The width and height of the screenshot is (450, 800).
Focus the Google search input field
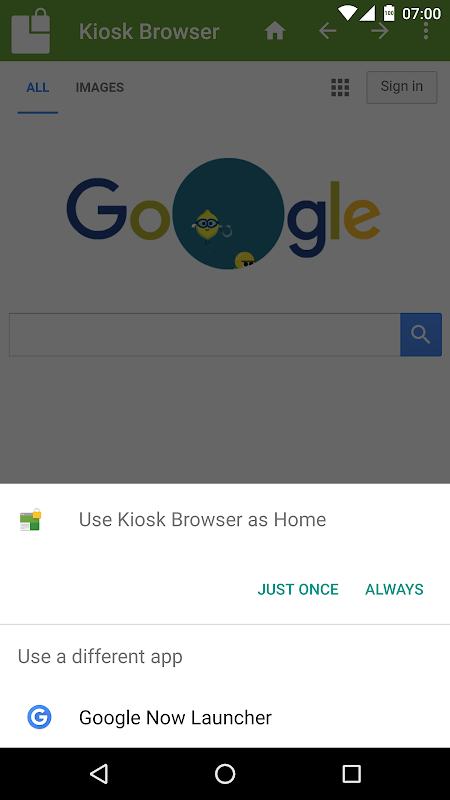tap(205, 335)
